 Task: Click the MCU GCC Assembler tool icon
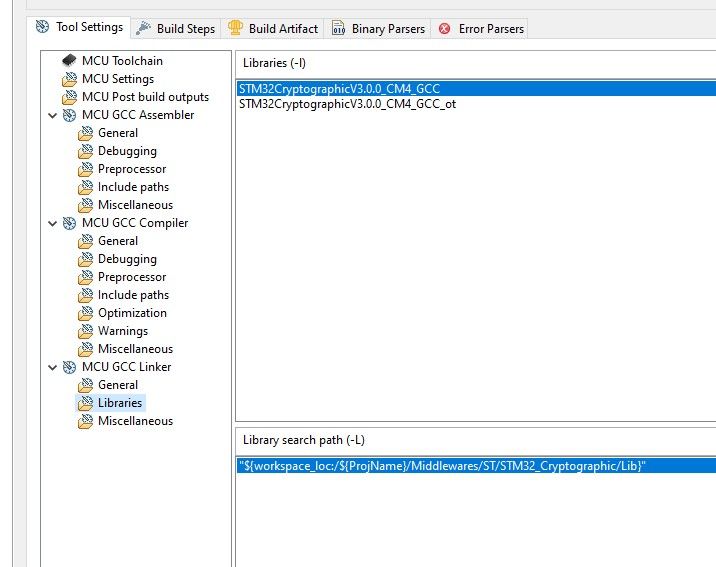click(x=69, y=115)
